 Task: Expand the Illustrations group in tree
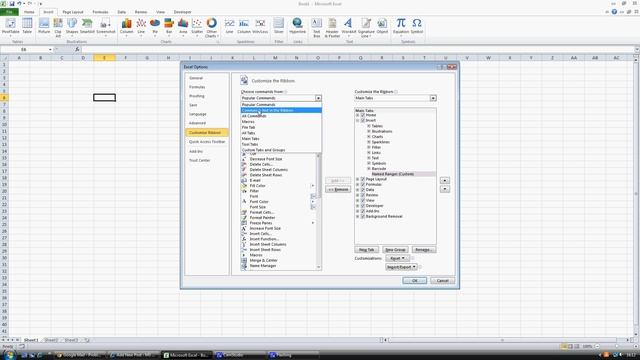pyautogui.click(x=369, y=131)
